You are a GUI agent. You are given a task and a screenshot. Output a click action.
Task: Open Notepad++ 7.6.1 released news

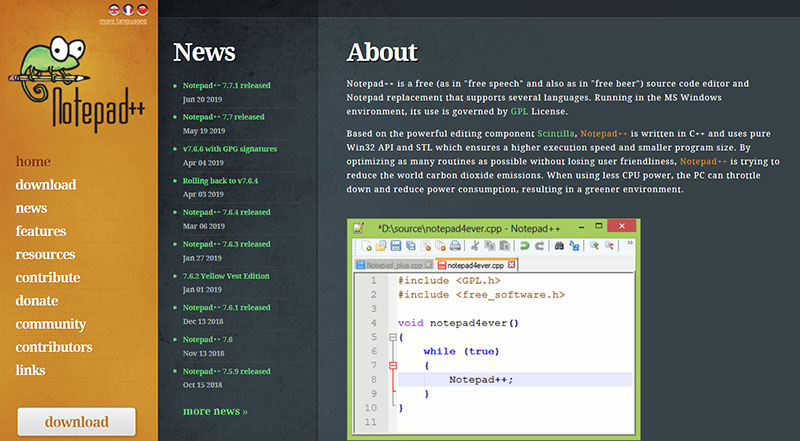pos(227,307)
